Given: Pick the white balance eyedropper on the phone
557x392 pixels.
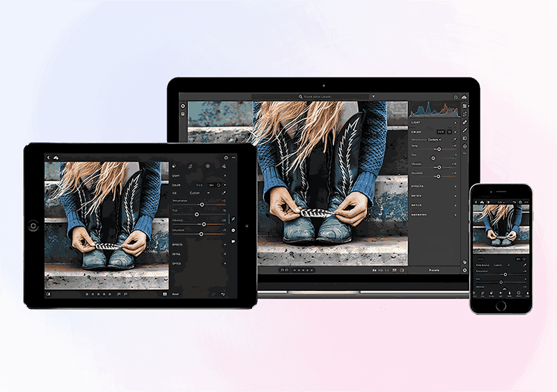Looking at the screenshot, I should point(525,265).
